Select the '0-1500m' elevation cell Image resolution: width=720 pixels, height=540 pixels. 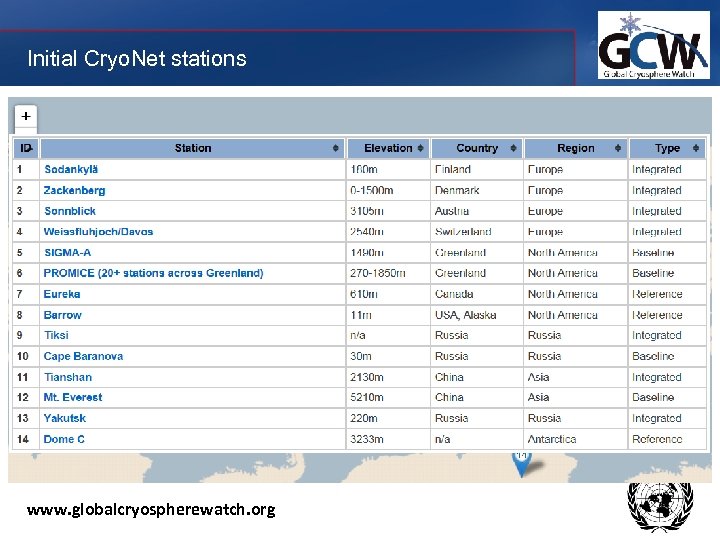[388, 190]
